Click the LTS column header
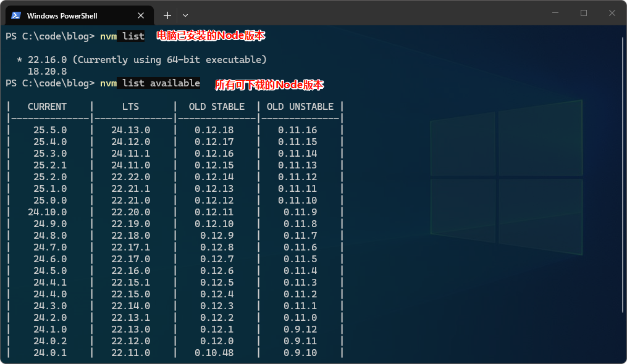This screenshot has width=627, height=364. [x=130, y=107]
